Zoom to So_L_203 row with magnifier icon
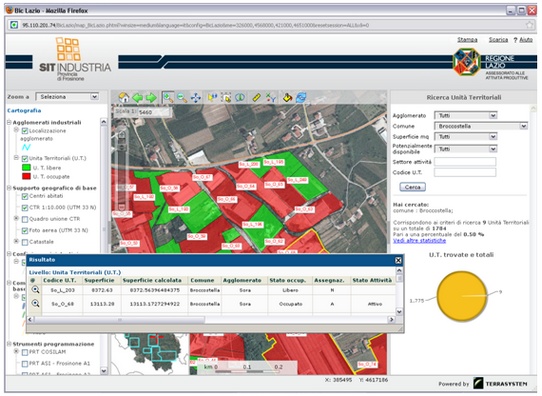The width and height of the screenshot is (542, 396). click(35, 290)
